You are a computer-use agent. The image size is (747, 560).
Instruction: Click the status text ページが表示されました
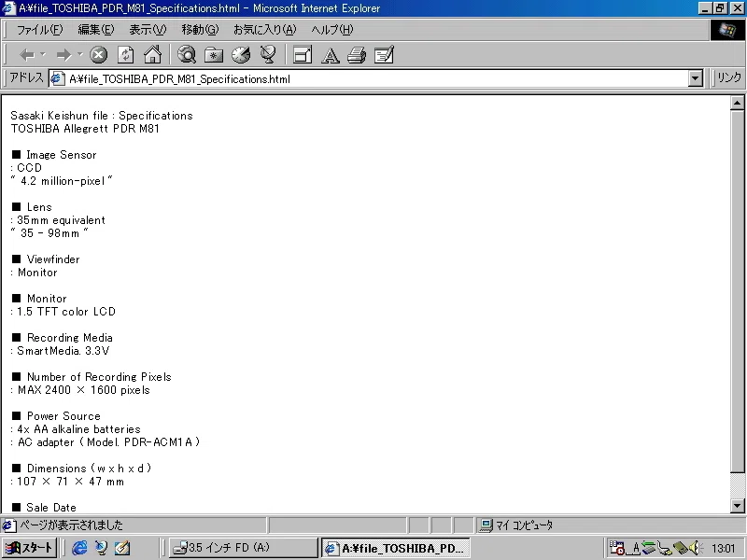pyautogui.click(x=71, y=525)
